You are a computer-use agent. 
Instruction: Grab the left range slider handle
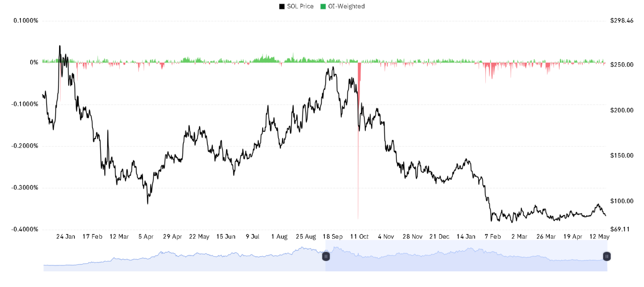326,256
